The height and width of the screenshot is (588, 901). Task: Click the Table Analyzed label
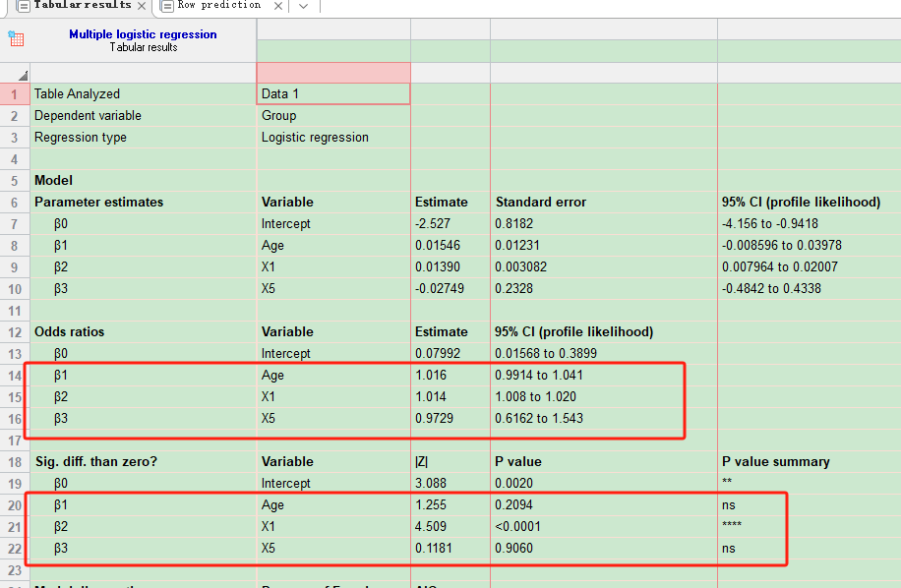(77, 94)
